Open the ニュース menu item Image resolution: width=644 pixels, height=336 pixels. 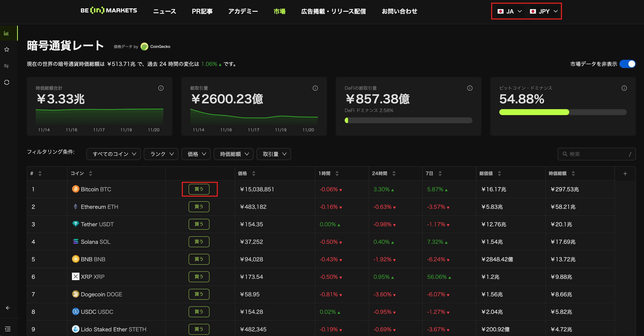tap(164, 11)
